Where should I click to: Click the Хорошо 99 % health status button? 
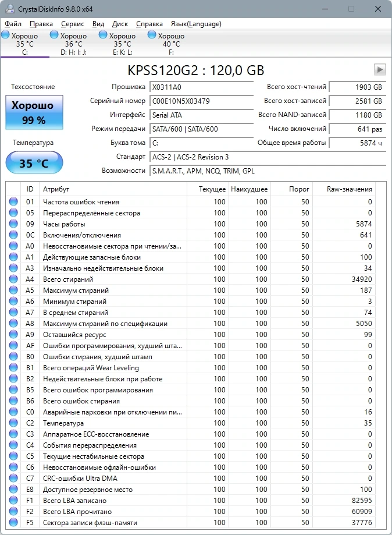point(34,112)
